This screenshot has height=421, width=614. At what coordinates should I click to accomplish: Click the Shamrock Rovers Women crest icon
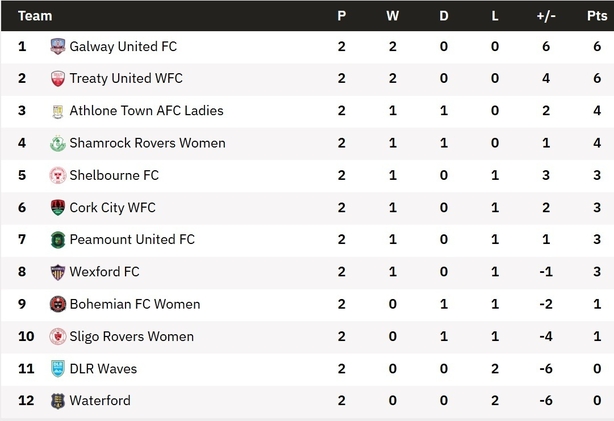[58, 143]
